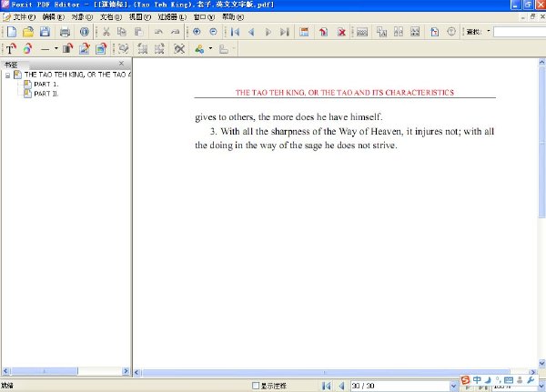Collapse the TAO TEH KING bookmark tree
This screenshot has width=546, height=392.
pyautogui.click(x=7, y=75)
